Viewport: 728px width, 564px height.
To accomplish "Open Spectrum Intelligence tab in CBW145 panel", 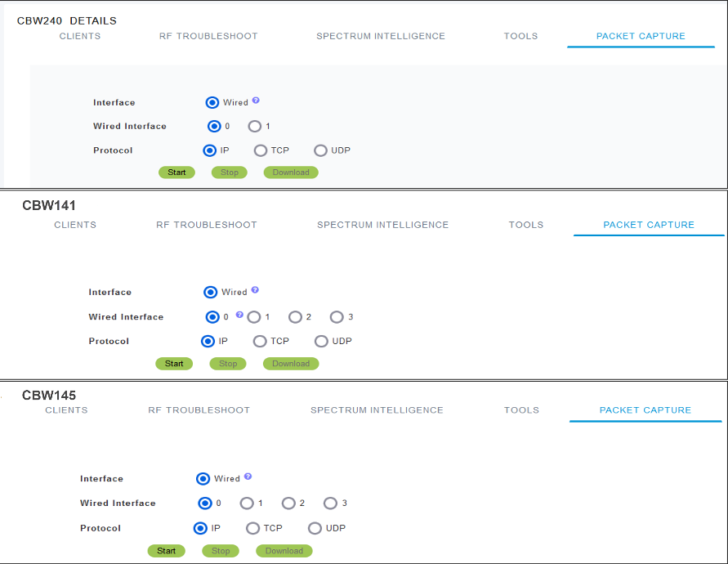I will click(x=377, y=410).
